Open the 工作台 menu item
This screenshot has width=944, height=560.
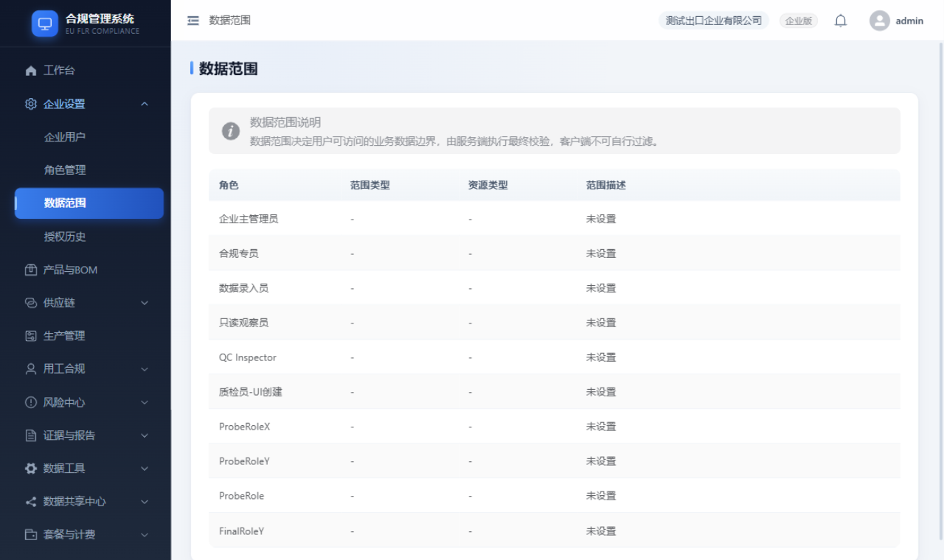[x=89, y=71]
